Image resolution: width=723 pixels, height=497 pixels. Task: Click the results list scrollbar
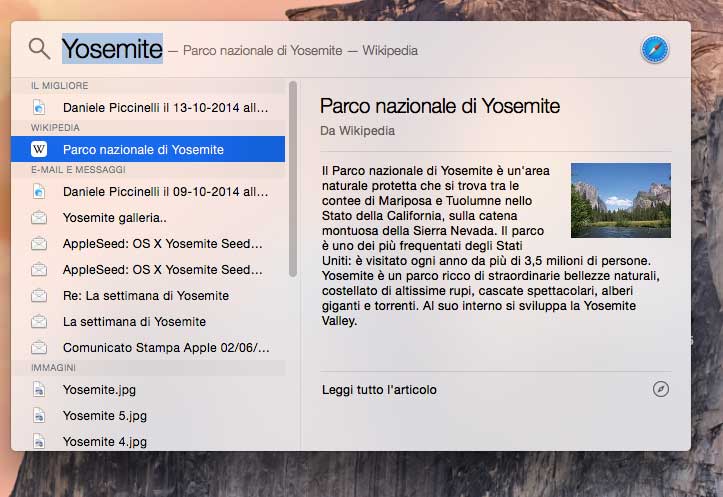coord(293,180)
